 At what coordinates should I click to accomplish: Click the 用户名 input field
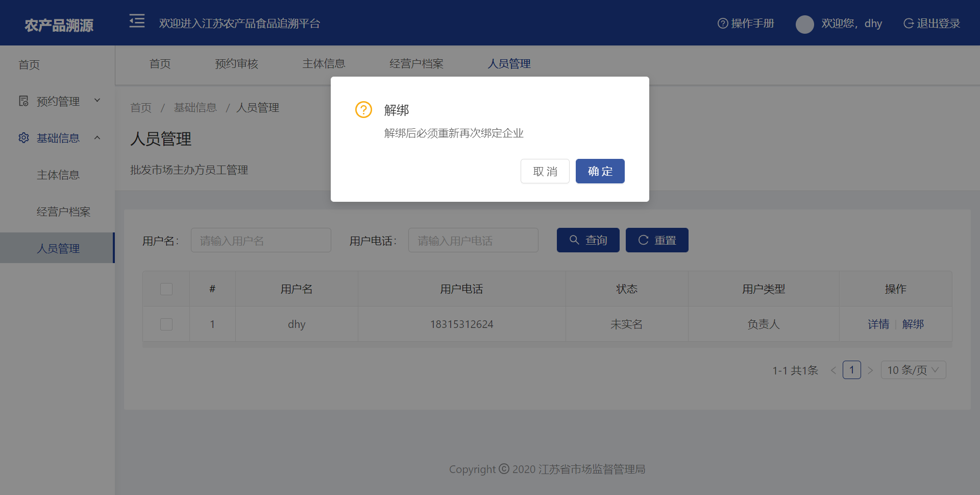click(261, 241)
